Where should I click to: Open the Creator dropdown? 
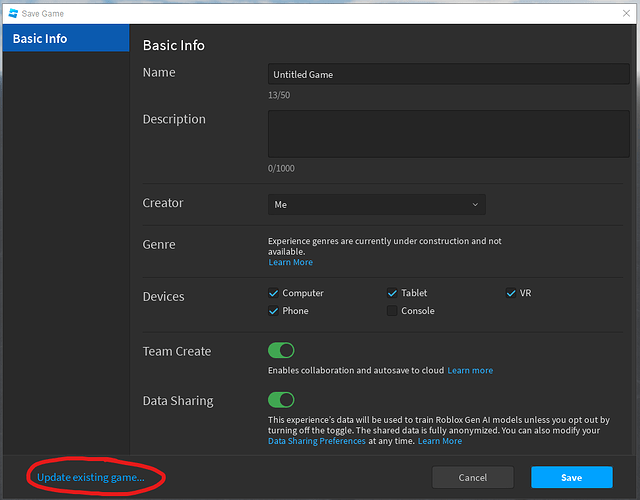click(x=376, y=204)
